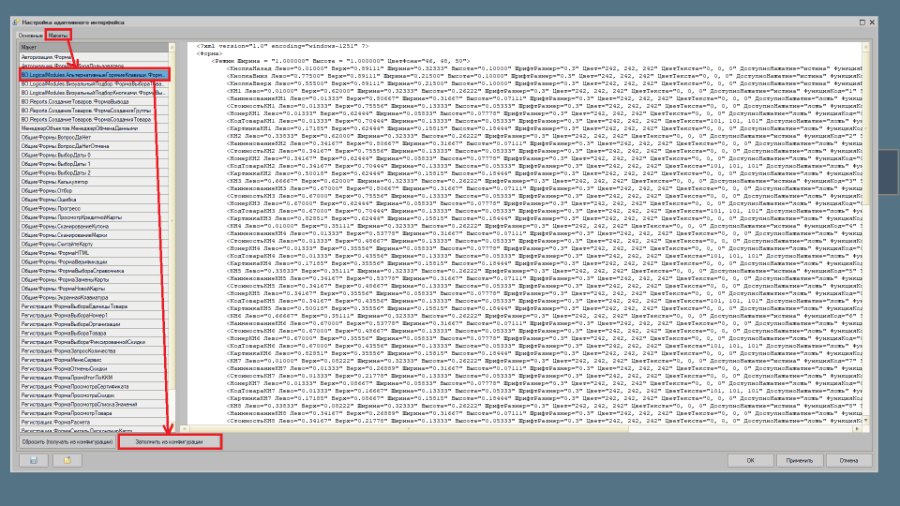Select ОбщиеФормы.ВопросДаНет layout row
The width and height of the screenshot is (900, 506).
(x=94, y=137)
